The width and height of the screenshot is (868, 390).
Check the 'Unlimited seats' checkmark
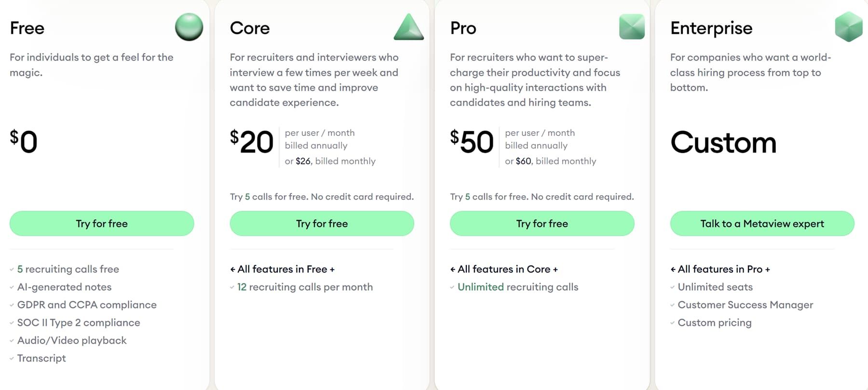click(672, 287)
